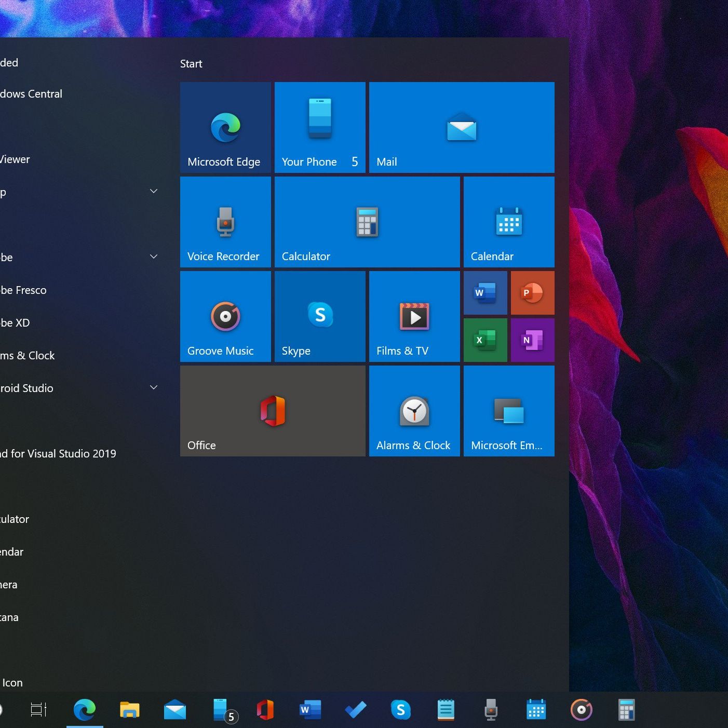728x728 pixels.
Task: Launch the Calculator tile
Action: point(367,222)
